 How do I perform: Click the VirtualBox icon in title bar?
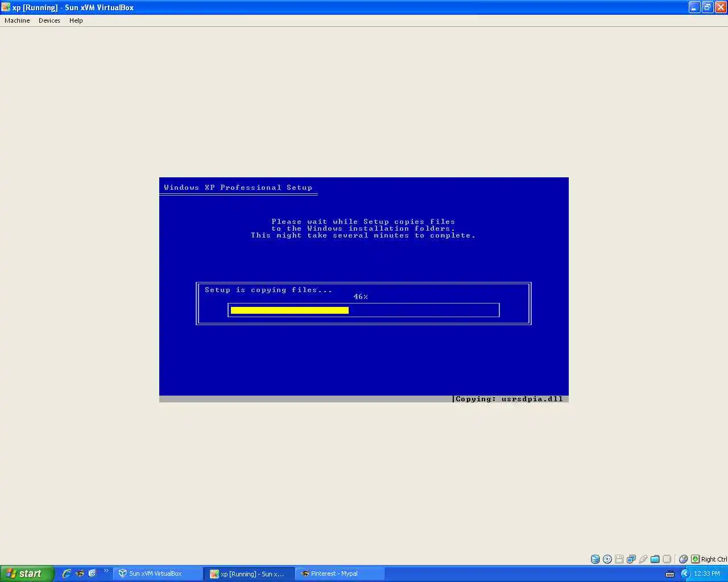coord(6,7)
